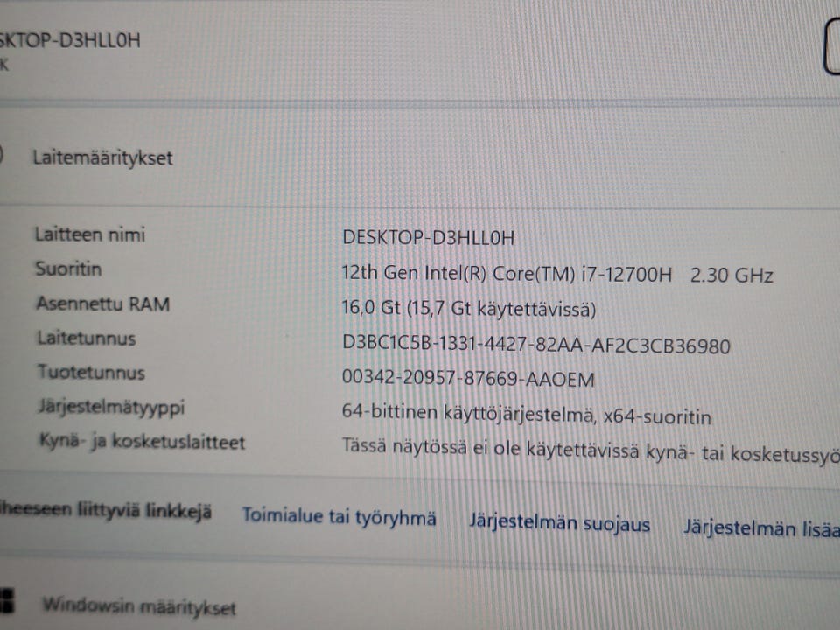Open the Toimialue tai työryhmä link
The image size is (840, 630).
(339, 517)
